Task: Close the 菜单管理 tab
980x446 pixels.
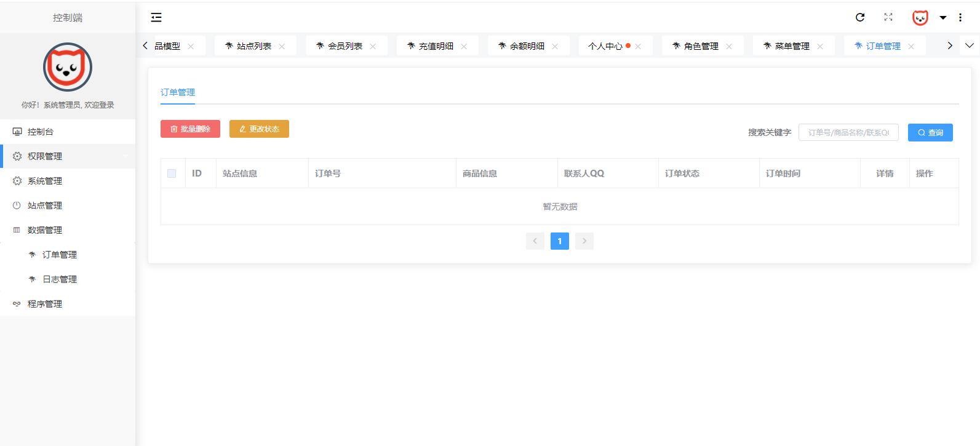Action: [819, 46]
